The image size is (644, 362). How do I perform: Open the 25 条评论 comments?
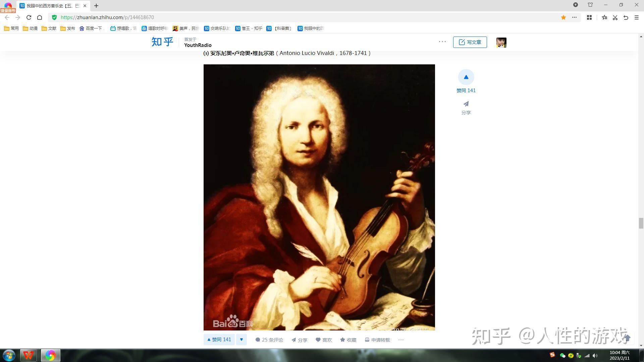[269, 340]
